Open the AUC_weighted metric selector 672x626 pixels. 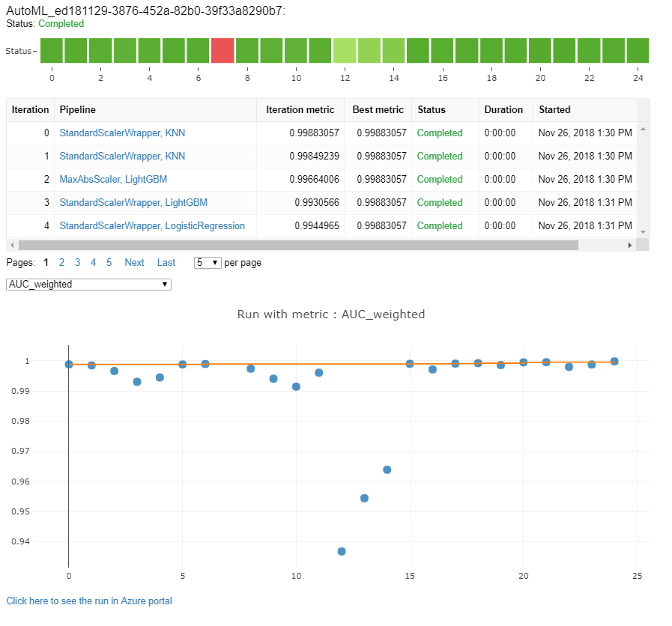[88, 284]
